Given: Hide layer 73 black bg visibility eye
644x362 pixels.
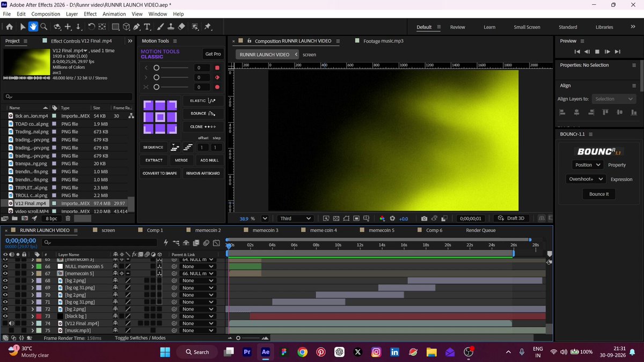Looking at the screenshot, I should (x=5, y=316).
